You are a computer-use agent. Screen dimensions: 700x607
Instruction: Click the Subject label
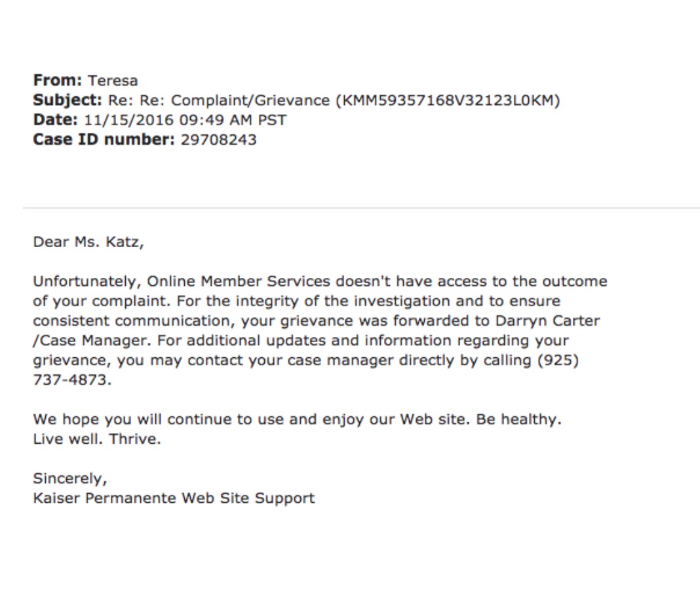[68, 101]
